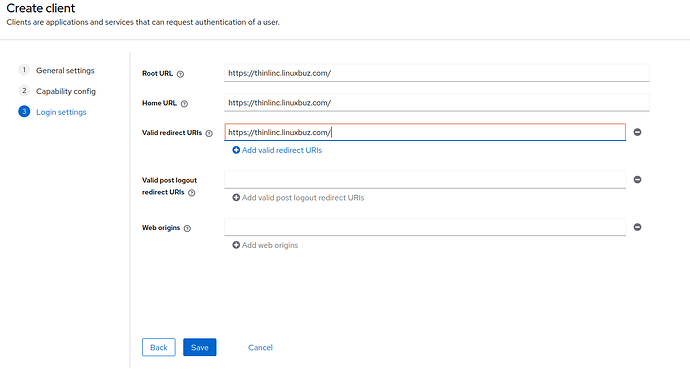Click the Home URL help icon
Image resolution: width=690 pixels, height=372 pixels.
pos(184,103)
